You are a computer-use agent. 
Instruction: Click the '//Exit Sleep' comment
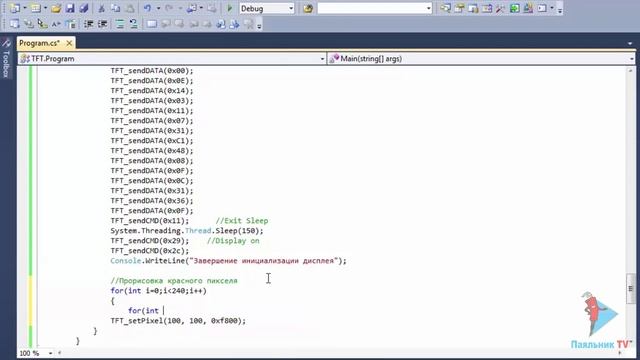[242, 221]
